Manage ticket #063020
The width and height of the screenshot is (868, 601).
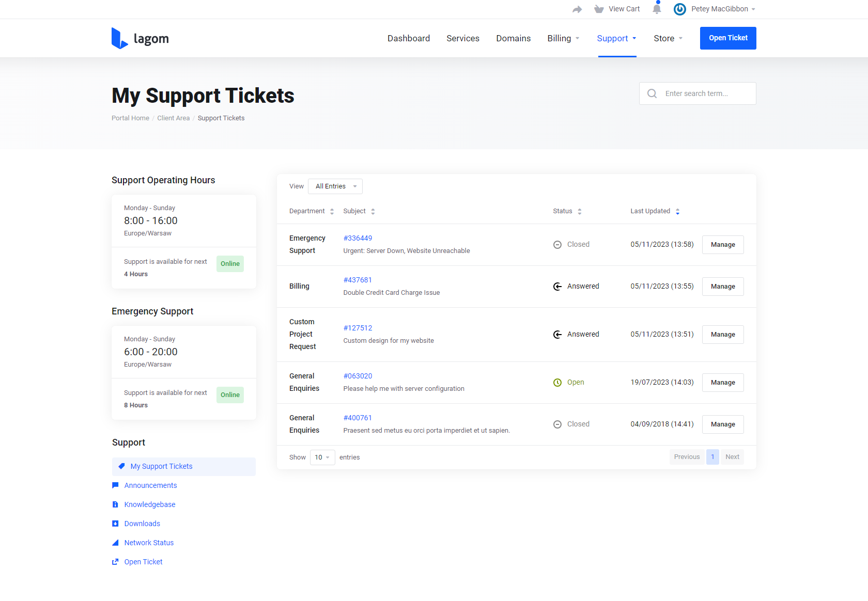pos(723,383)
